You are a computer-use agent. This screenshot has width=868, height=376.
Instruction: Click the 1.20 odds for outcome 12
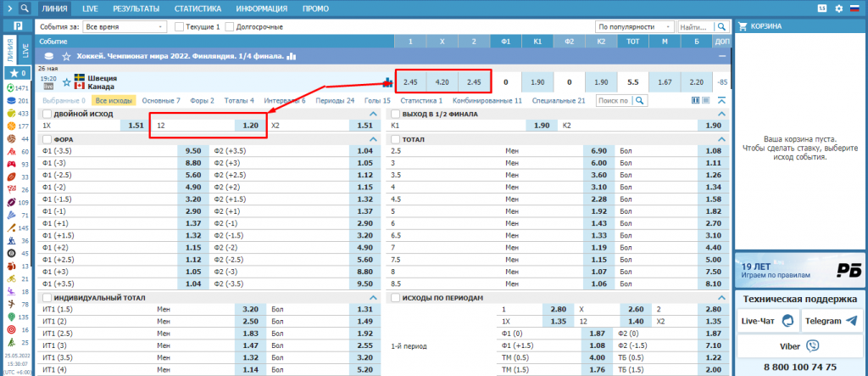(x=250, y=125)
